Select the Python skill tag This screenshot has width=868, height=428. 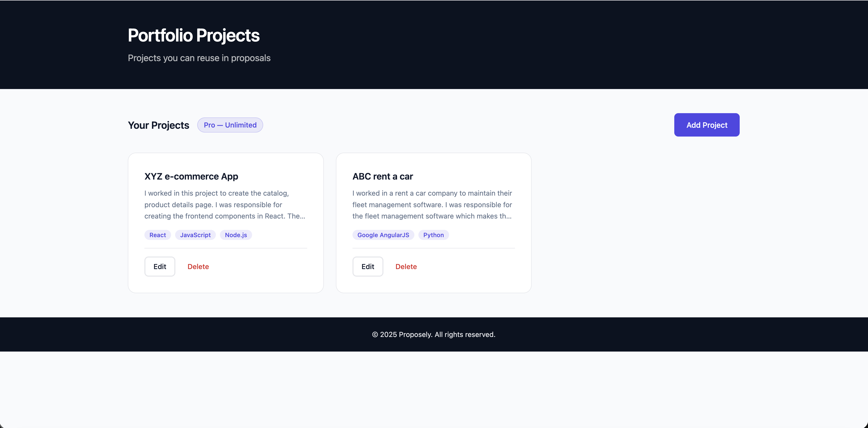(433, 235)
